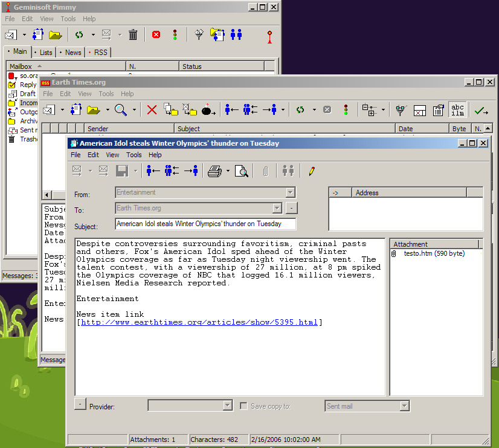This screenshot has width=499, height=448.
Task: Click the Address column header in recipient list
Action: [x=409, y=193]
